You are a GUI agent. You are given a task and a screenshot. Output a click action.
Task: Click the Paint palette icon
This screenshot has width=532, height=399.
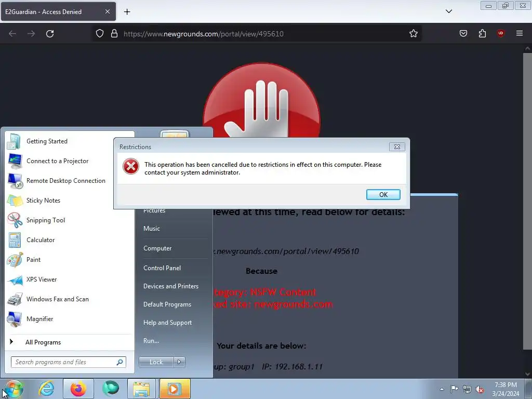(15, 260)
